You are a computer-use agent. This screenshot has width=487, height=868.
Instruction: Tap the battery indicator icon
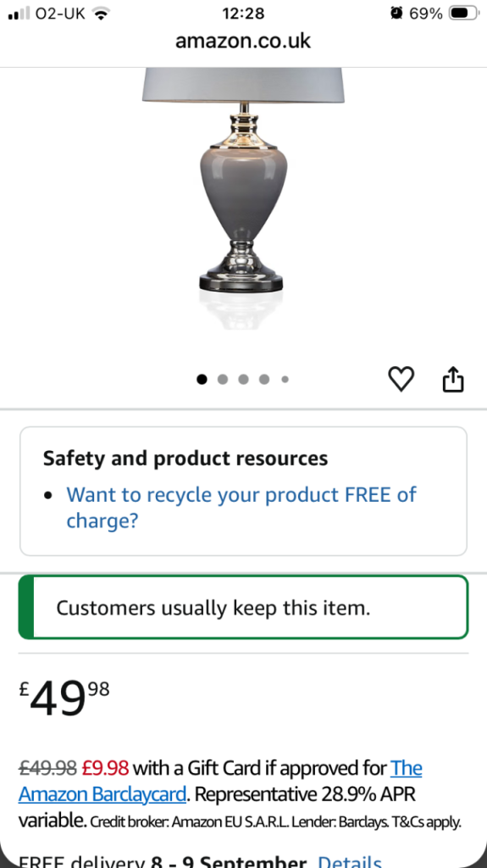pos(462,14)
